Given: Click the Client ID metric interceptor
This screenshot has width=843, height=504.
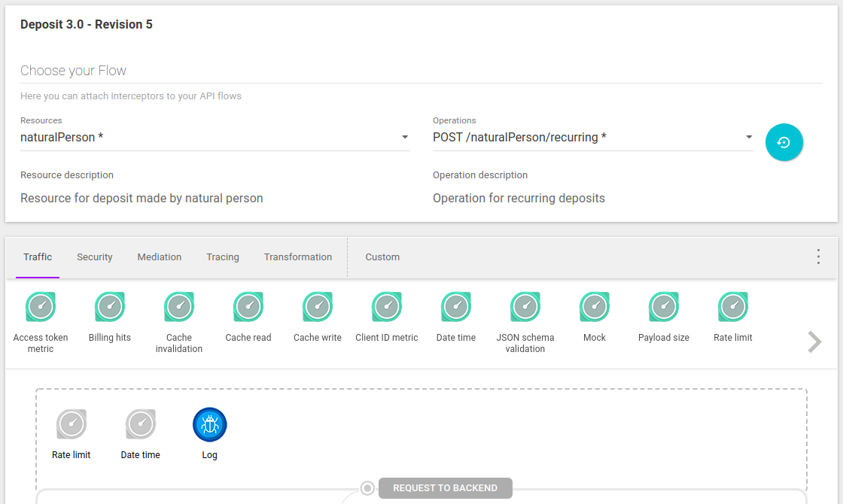Looking at the screenshot, I should (x=387, y=307).
